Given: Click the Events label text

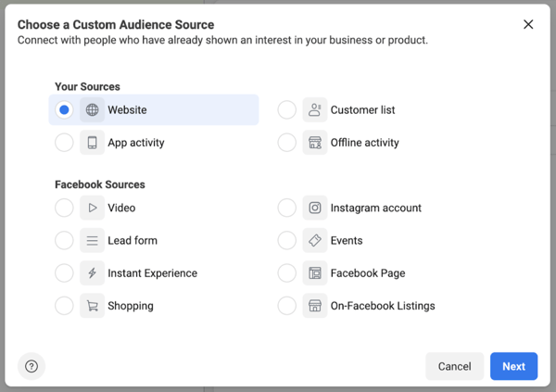Looking at the screenshot, I should pos(347,241).
